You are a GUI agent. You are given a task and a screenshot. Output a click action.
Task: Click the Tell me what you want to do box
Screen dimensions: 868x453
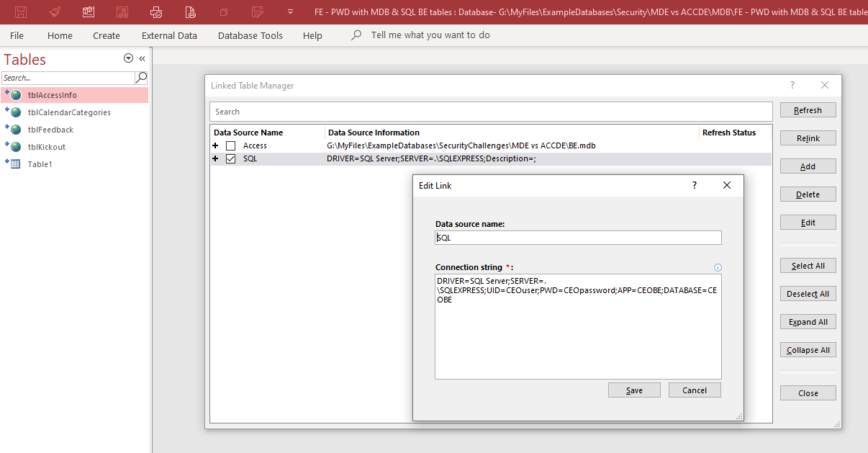[x=430, y=35]
